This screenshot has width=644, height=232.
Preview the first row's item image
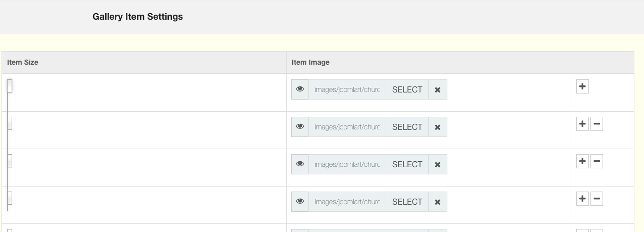(x=300, y=89)
